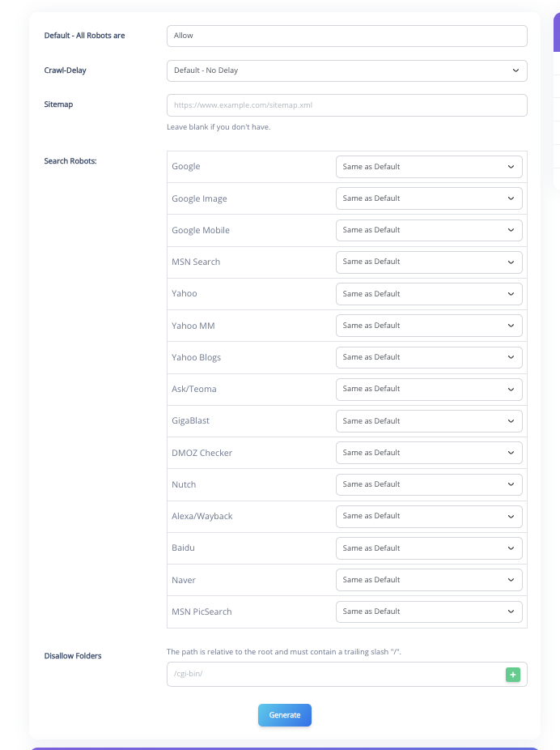
Task: Expand the Yahoo MM robot dropdown
Action: point(429,326)
